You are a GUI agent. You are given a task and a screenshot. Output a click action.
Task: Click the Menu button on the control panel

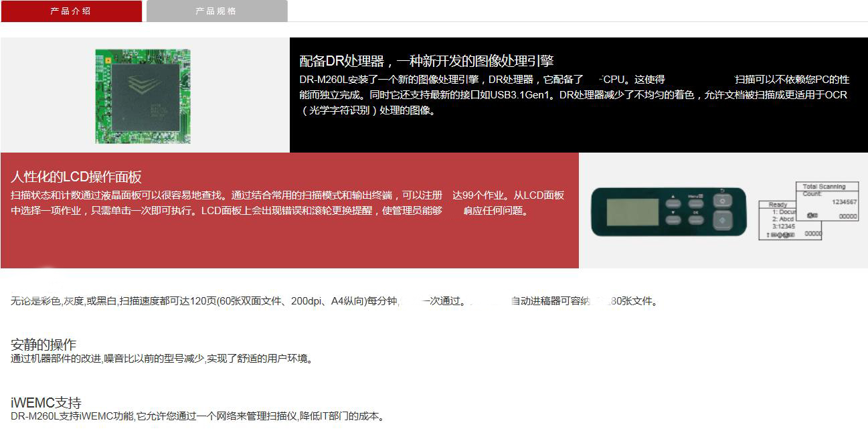click(696, 203)
